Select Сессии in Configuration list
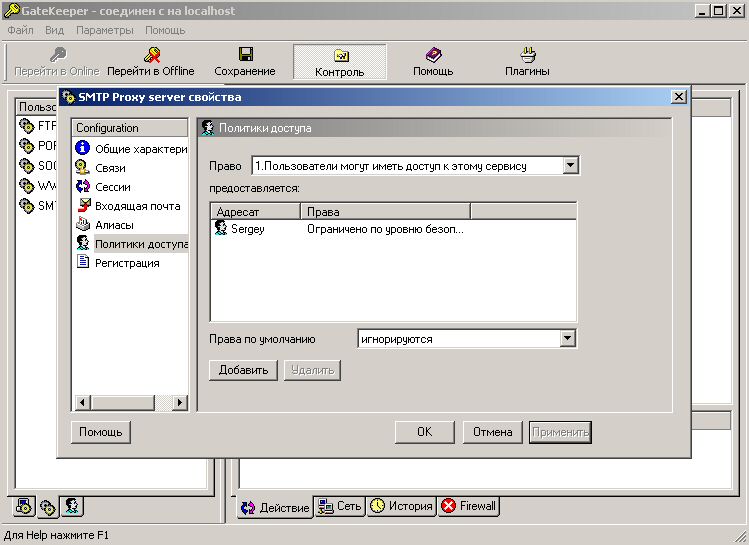Viewport: 749px width, 545px height. (113, 187)
